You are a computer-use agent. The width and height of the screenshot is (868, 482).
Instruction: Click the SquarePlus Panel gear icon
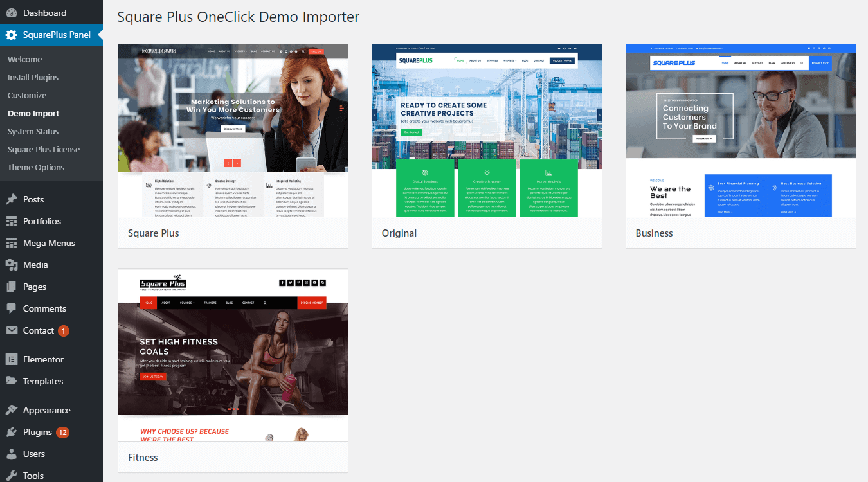[x=12, y=35]
